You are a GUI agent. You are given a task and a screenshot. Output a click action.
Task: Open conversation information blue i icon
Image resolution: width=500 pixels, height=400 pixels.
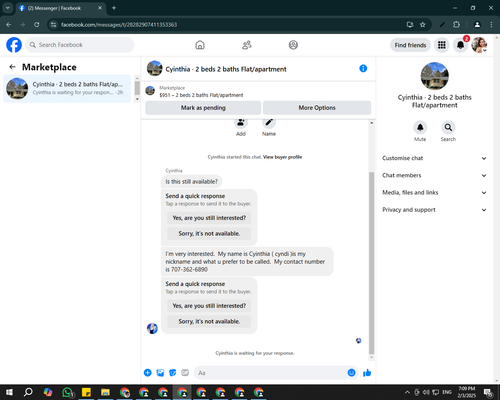(x=363, y=69)
